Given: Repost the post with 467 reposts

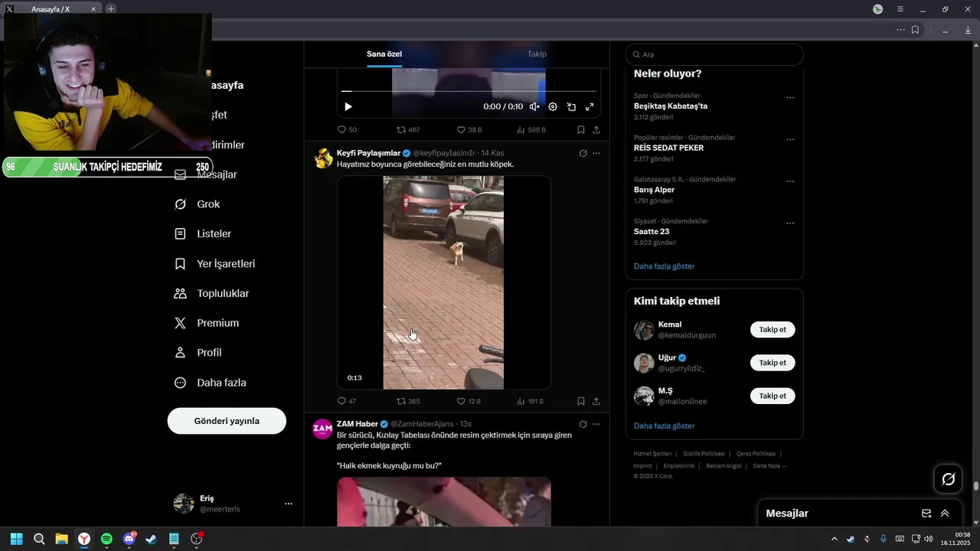Looking at the screenshot, I should [x=408, y=130].
